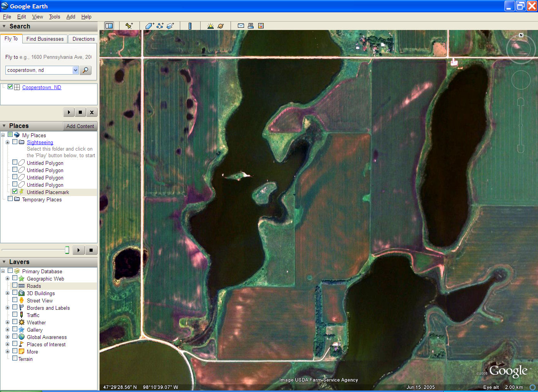The width and height of the screenshot is (538, 392).
Task: Expand the Geographic Web layer node
Action: click(x=7, y=278)
